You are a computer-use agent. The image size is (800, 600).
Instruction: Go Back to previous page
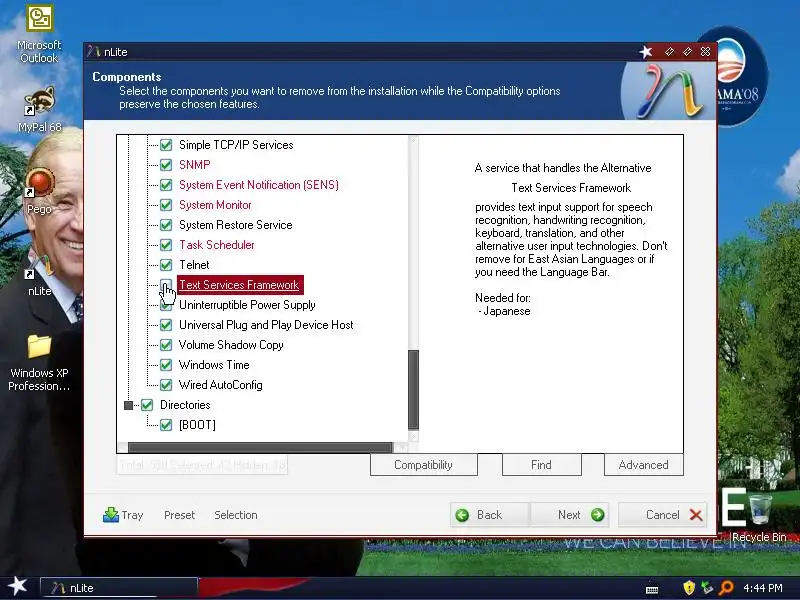click(x=490, y=515)
